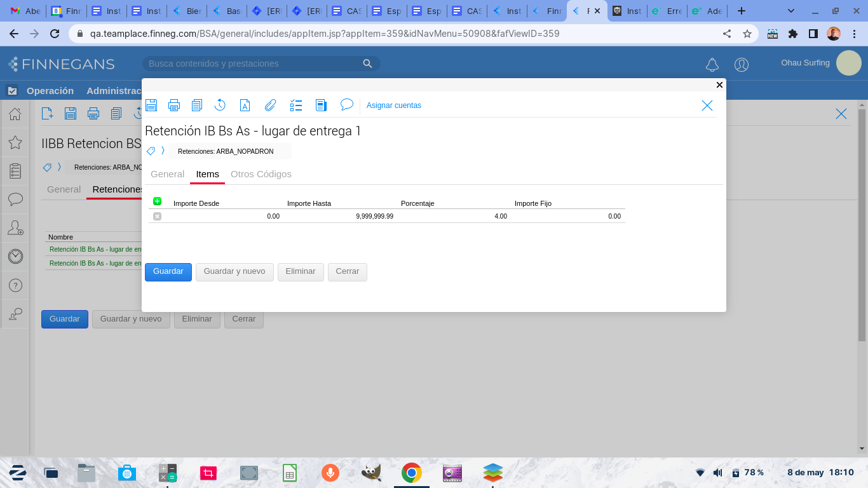Click the Importe Hasta value 9,999,999.99
Screen dimensions: 868x488
pos(374,217)
